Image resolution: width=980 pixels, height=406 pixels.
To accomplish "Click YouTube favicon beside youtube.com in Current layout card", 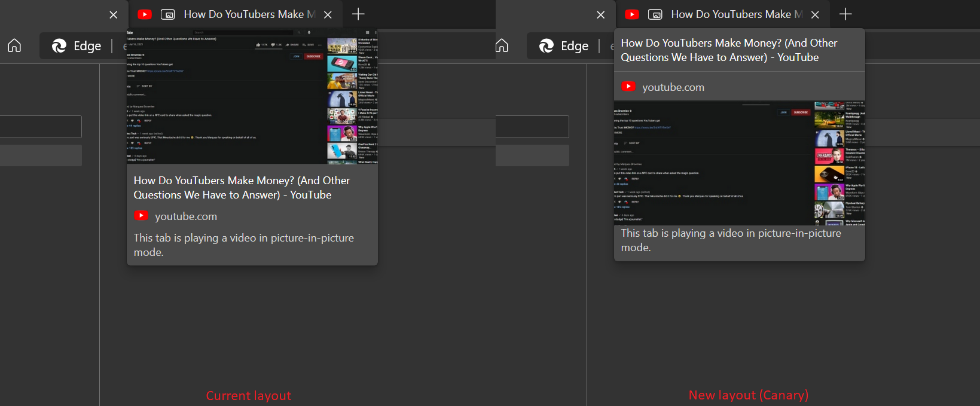I will (x=141, y=215).
